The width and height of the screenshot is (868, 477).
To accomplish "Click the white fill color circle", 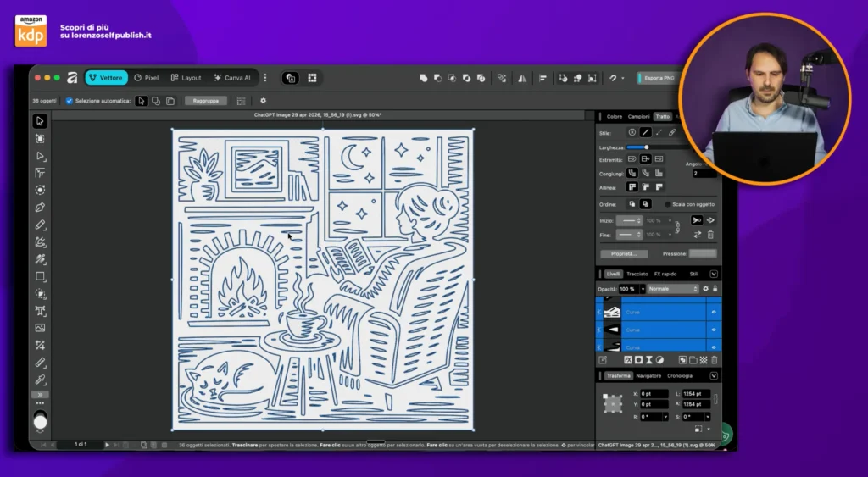I will (x=41, y=422).
